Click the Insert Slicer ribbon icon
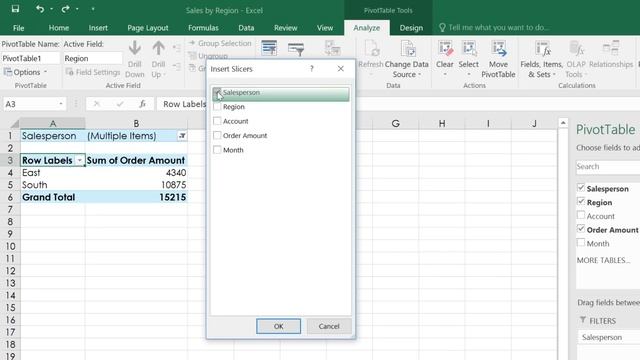 pyautogui.click(x=269, y=49)
